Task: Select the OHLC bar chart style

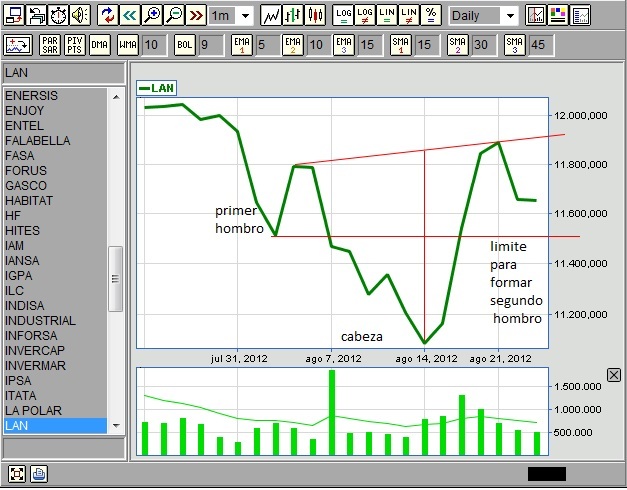Action: 293,16
